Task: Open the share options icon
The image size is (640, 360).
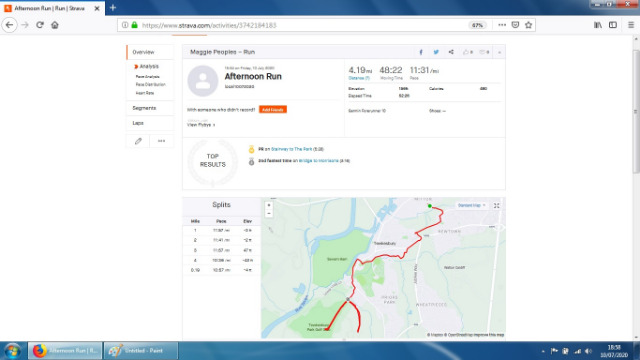Action: (451, 52)
